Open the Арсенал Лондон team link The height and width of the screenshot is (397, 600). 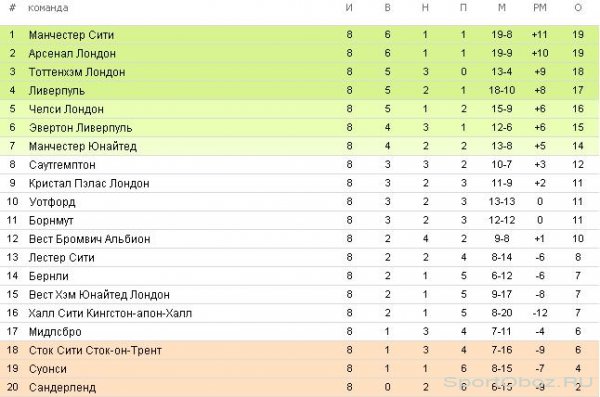(x=72, y=53)
